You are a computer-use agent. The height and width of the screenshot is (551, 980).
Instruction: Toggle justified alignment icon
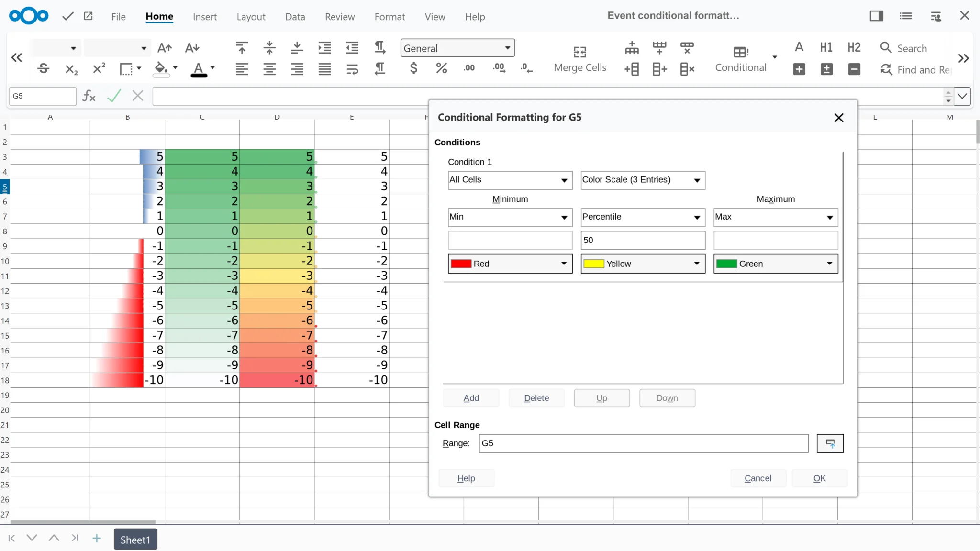324,69
